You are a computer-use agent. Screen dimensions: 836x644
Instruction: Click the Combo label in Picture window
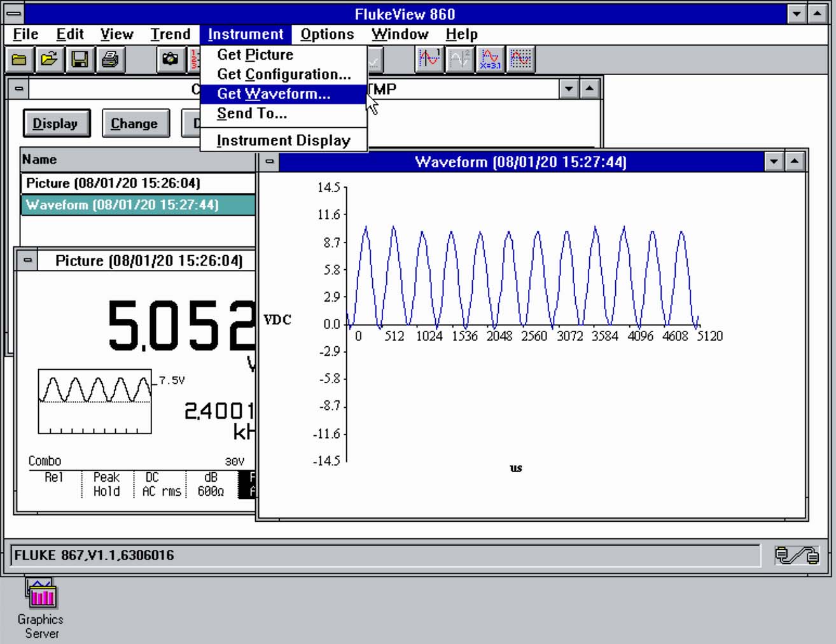(45, 461)
